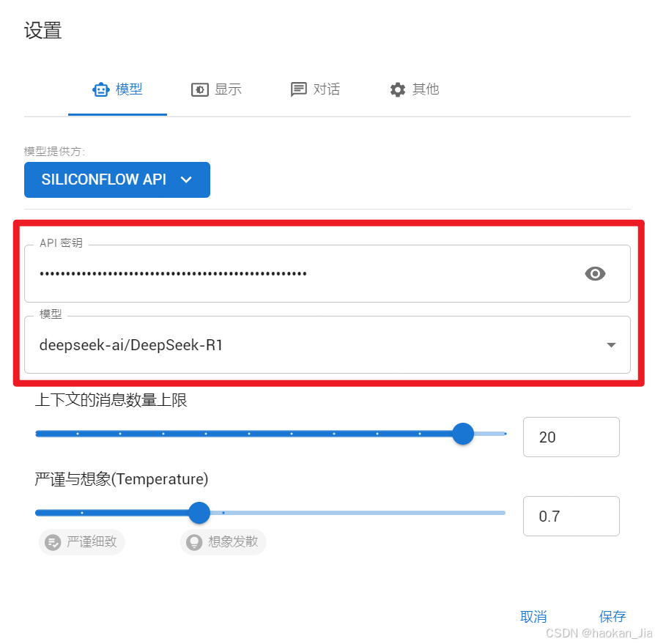Choose the 严谨细致 preset chip
Image resolution: width=655 pixels, height=644 pixels.
tap(82, 542)
